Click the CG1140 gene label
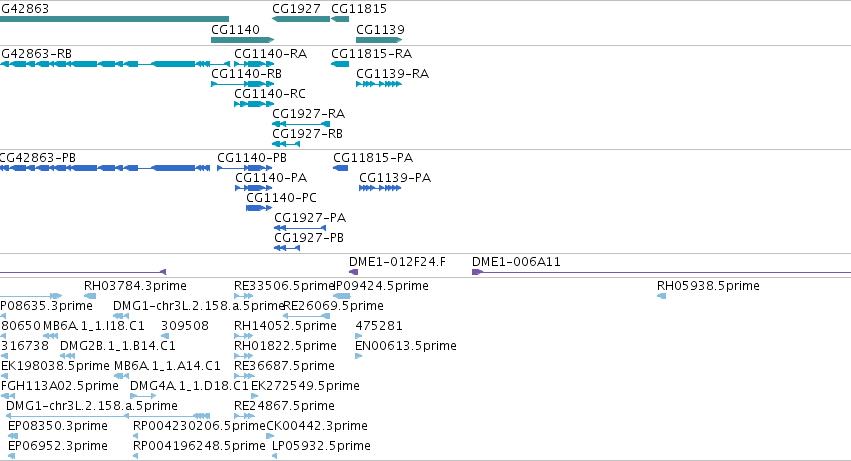The width and height of the screenshot is (851, 461). [x=236, y=29]
